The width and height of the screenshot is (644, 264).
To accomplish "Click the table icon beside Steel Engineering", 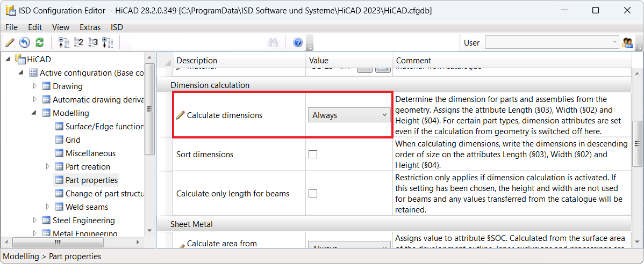I will pyautogui.click(x=46, y=220).
